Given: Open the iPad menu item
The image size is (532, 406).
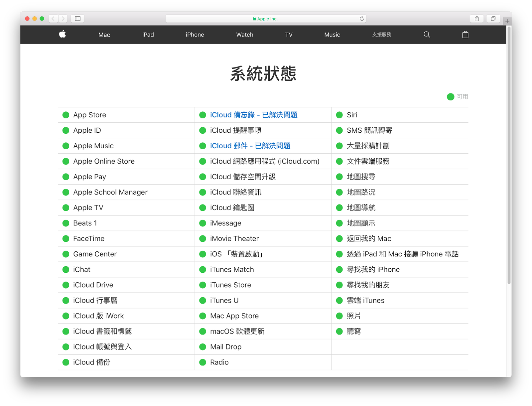Looking at the screenshot, I should [x=148, y=35].
